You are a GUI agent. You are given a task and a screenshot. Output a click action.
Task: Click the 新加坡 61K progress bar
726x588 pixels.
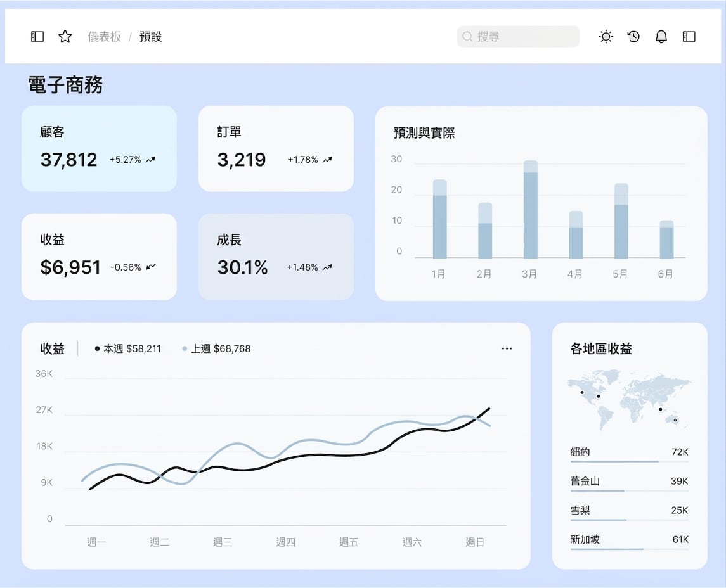[629, 549]
